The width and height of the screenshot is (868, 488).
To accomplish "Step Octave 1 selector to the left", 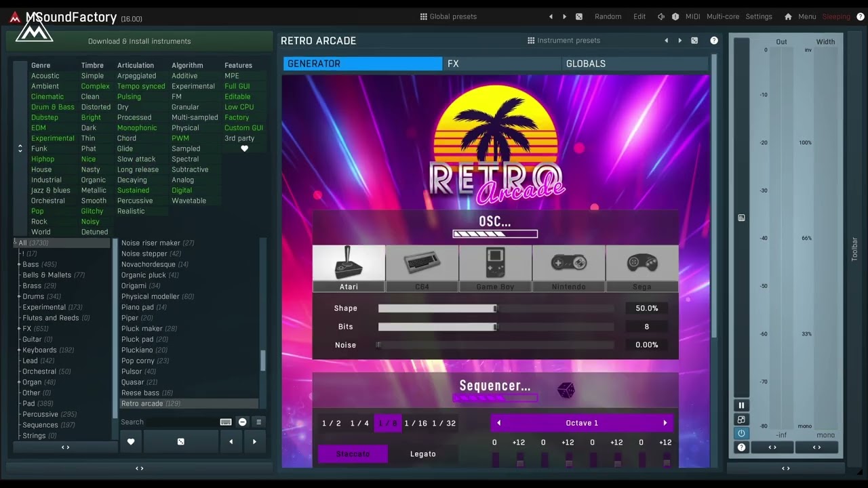I will 499,423.
